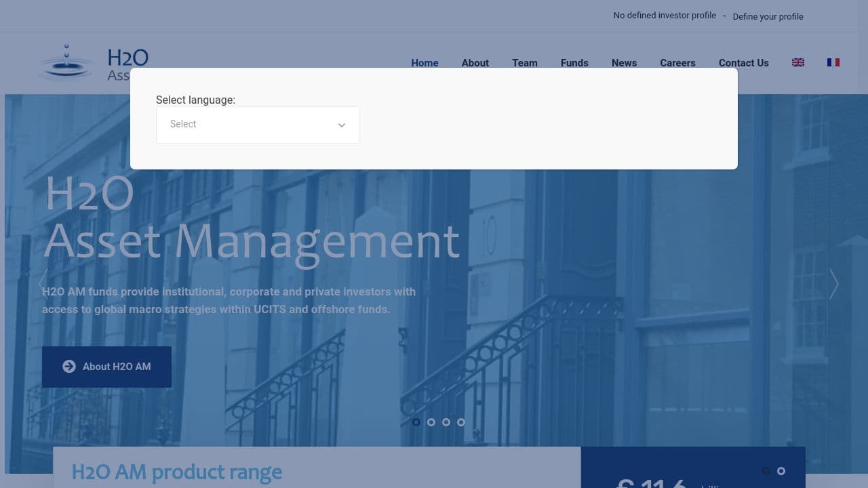Open the About navigation entry
The image size is (868, 488).
click(475, 62)
